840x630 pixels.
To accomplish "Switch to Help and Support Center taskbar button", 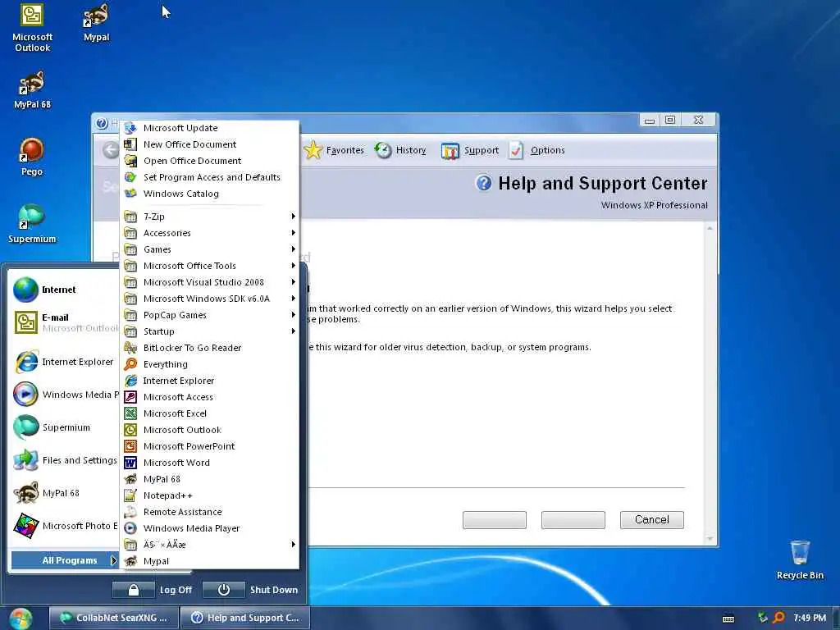I will pos(244,618).
